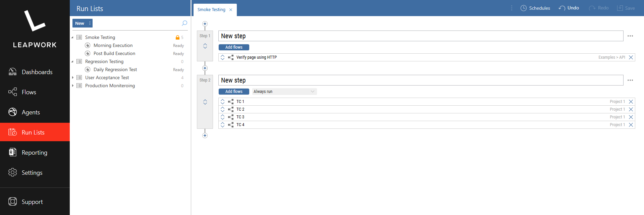This screenshot has height=215, width=644.
Task: Open the Schedules panel
Action: (x=535, y=8)
